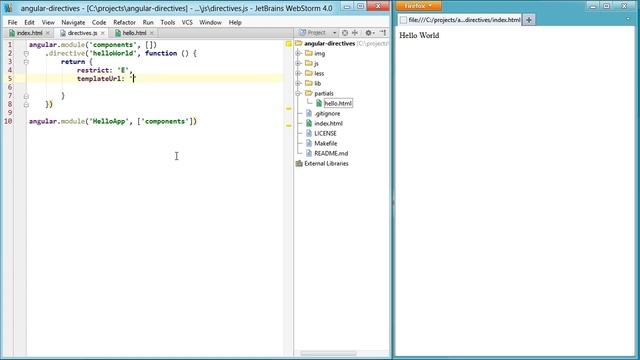
Task: Close the directives.js editor tab
Action: tap(102, 33)
